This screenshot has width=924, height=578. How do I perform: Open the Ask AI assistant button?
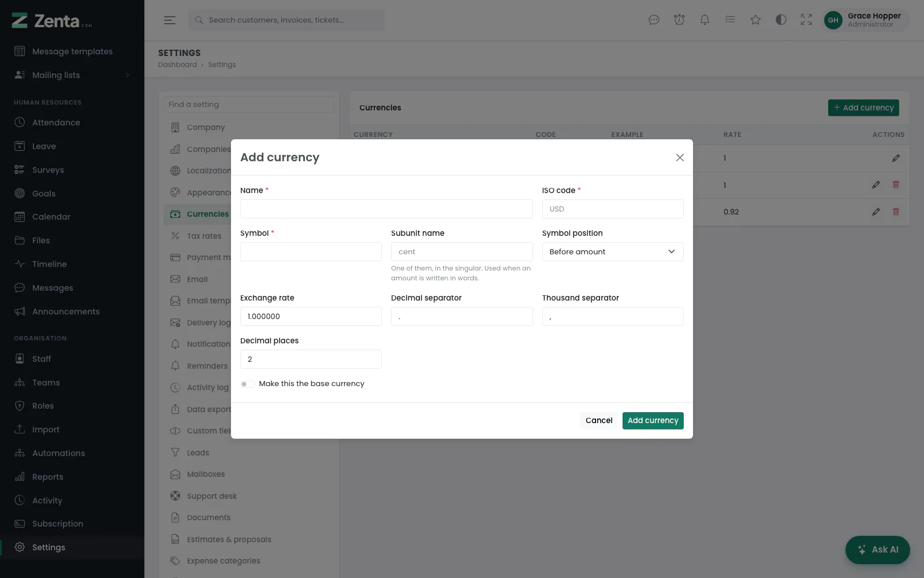pos(877,550)
